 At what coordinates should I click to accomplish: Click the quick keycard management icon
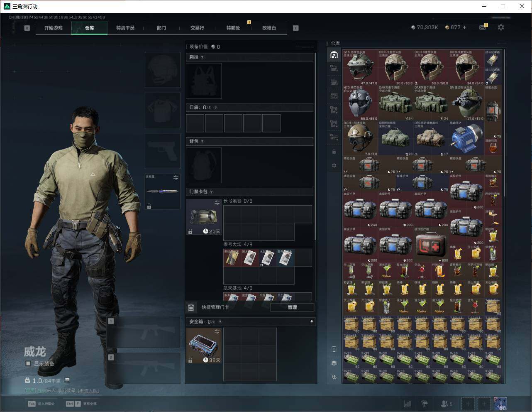[191, 307]
